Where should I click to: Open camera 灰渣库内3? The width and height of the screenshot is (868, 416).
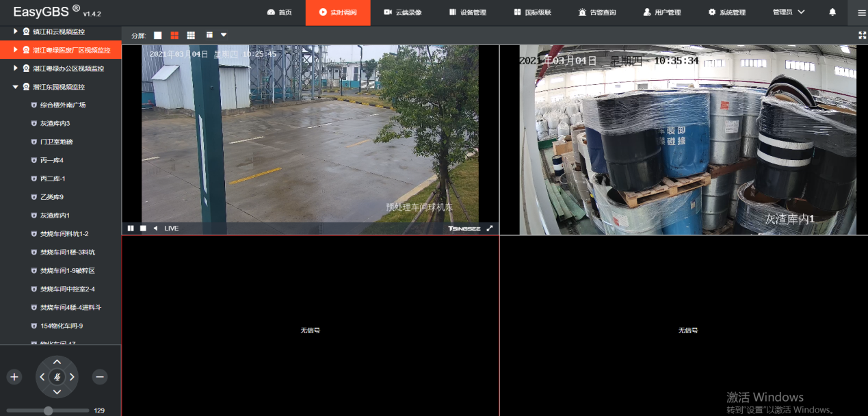pyautogui.click(x=55, y=124)
